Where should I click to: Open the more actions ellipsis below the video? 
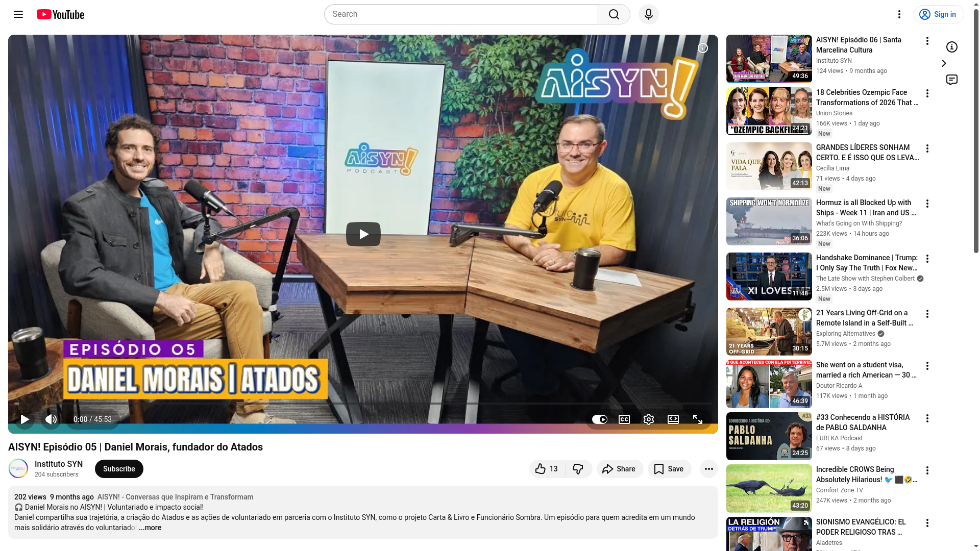[x=709, y=469]
